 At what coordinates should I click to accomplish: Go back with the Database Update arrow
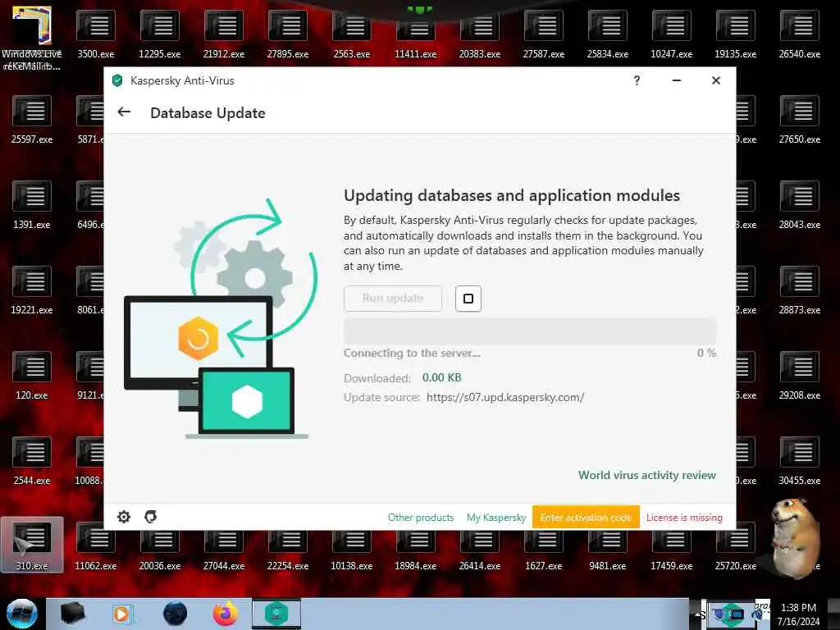point(124,112)
